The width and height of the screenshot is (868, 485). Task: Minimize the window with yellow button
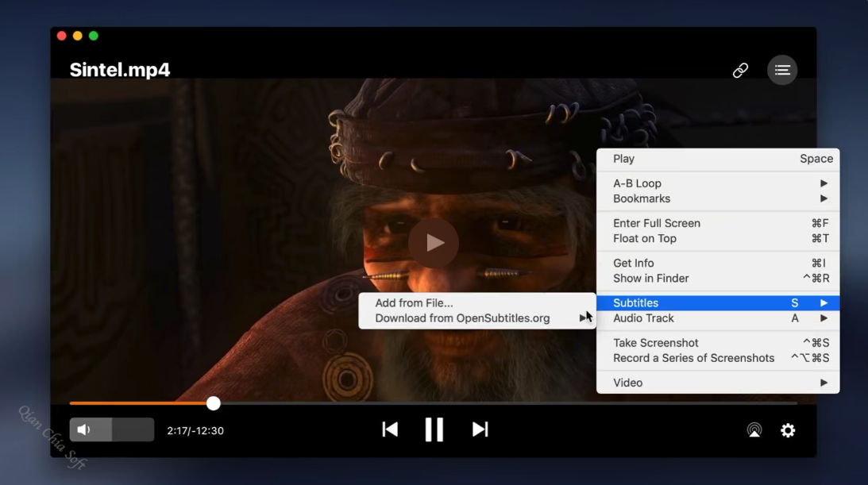coord(78,36)
